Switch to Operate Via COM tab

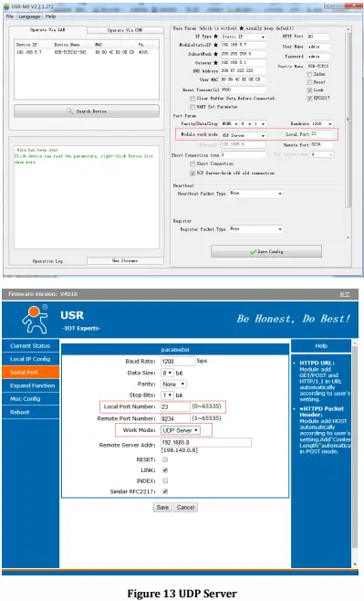pyautogui.click(x=125, y=30)
